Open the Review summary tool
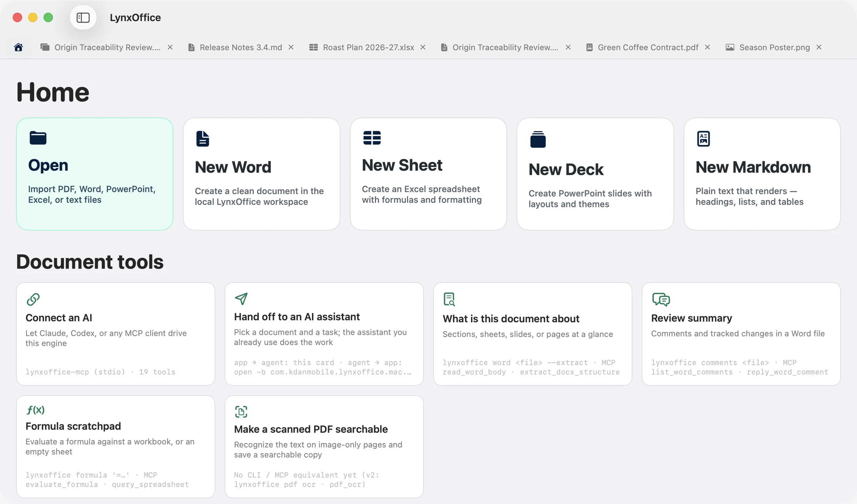857x504 pixels. (x=741, y=334)
